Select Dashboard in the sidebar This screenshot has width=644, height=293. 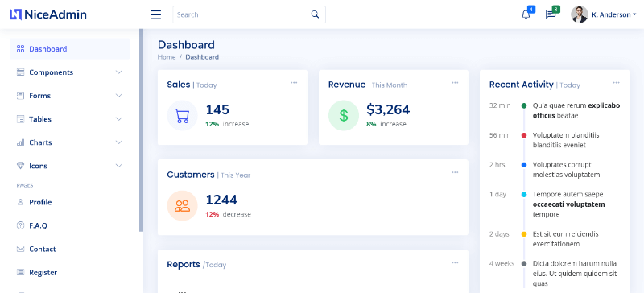coord(69,49)
